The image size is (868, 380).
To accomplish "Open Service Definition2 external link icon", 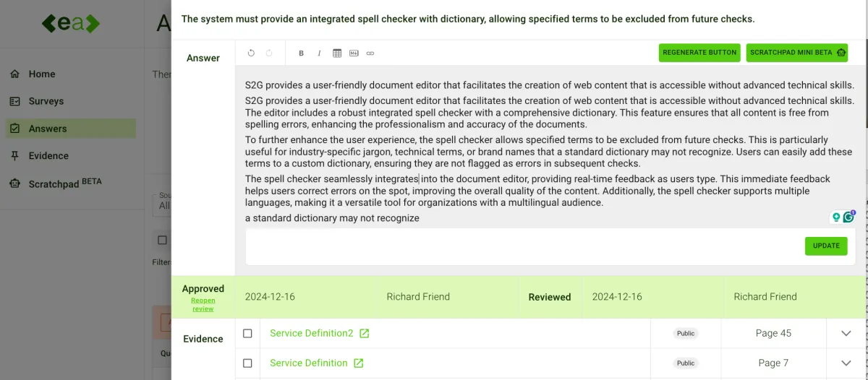I will (x=365, y=333).
